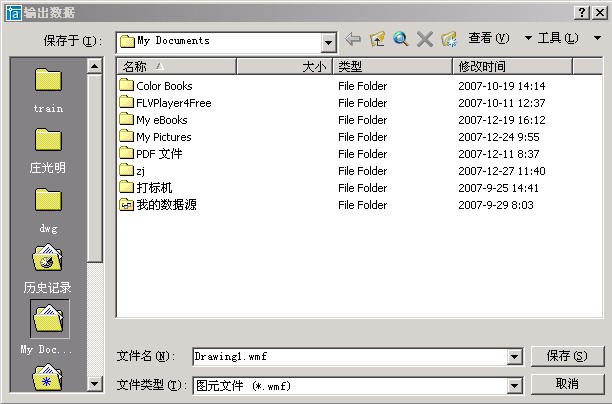Click the sidebar scroll up arrow
612x404 pixels.
tap(94, 66)
